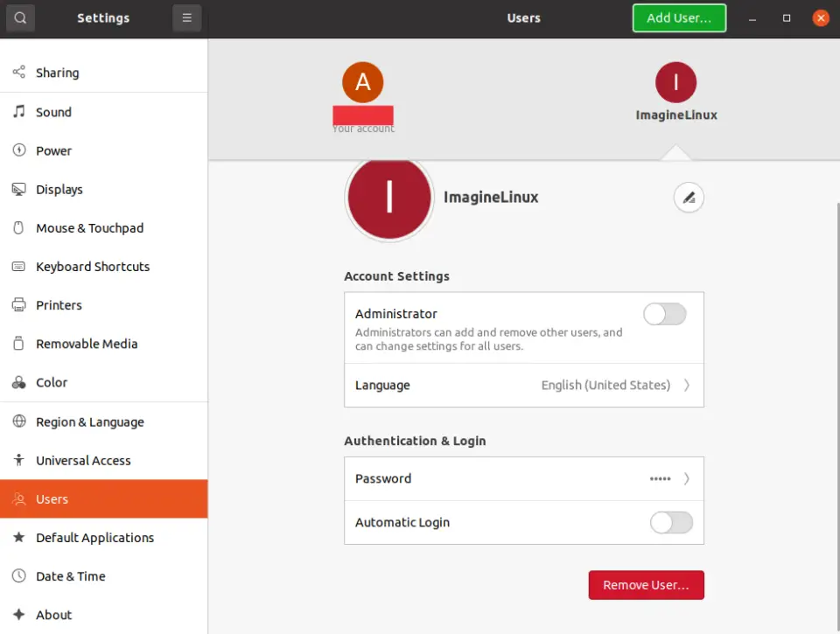Viewport: 840px width, 634px height.
Task: Click the red Remove User button
Action: (646, 585)
